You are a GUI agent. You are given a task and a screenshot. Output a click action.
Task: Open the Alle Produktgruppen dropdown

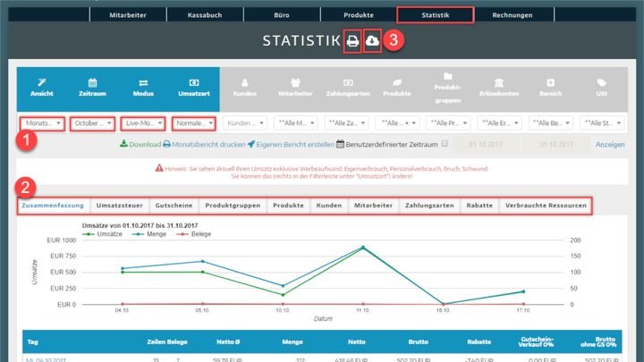448,123
